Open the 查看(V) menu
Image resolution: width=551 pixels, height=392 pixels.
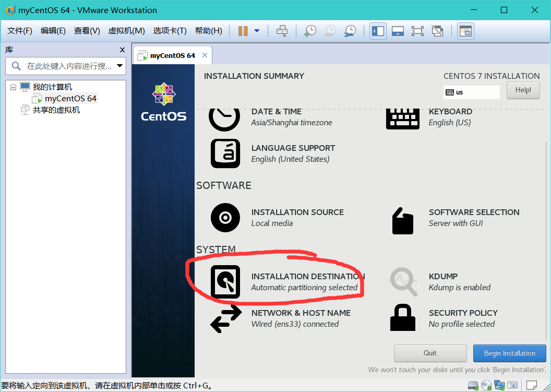(87, 31)
